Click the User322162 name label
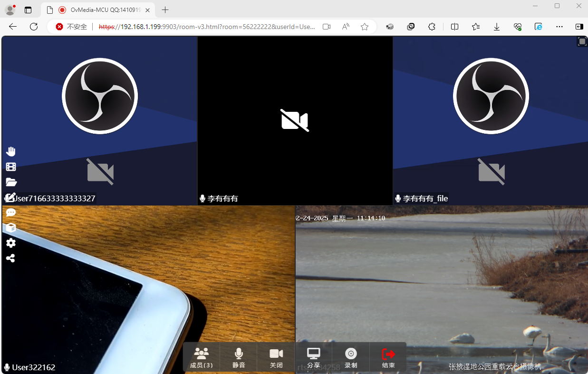588x374 pixels. tap(34, 367)
